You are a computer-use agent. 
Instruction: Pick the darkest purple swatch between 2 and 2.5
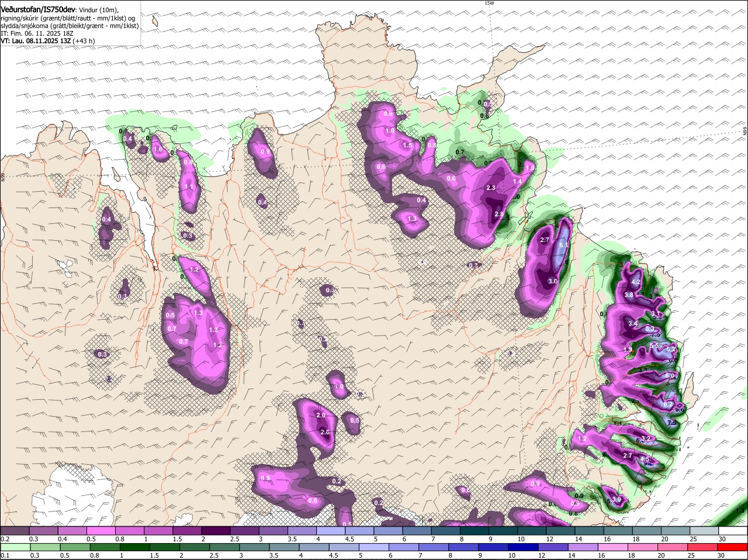[216, 530]
